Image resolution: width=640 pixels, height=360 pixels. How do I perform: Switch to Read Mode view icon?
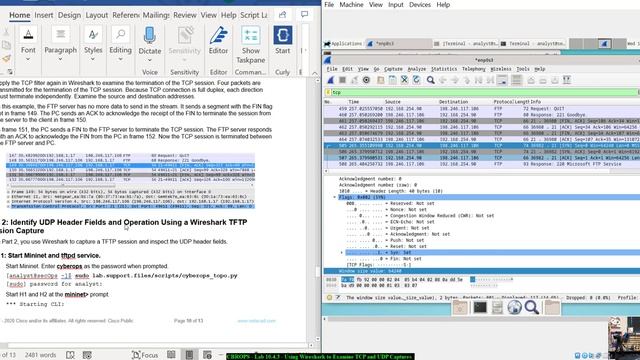171,355
